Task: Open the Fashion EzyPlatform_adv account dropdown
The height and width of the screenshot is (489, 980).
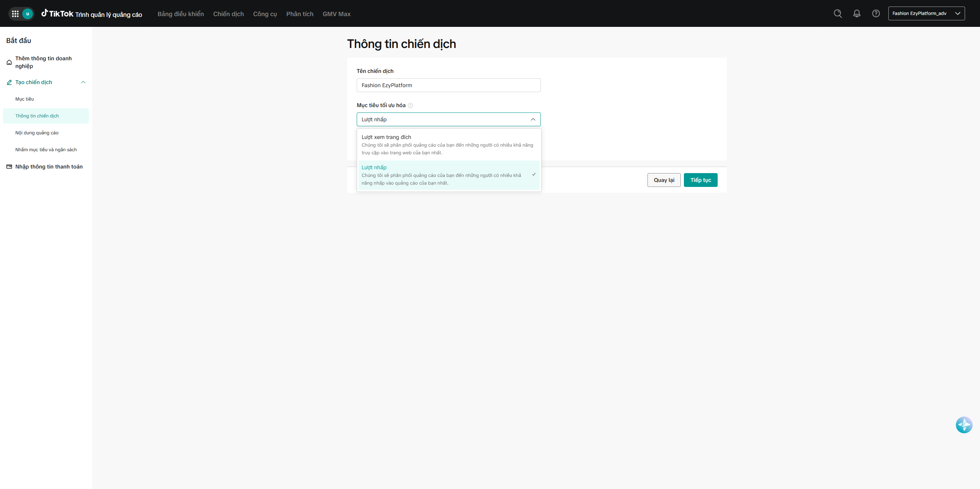Action: tap(926, 13)
